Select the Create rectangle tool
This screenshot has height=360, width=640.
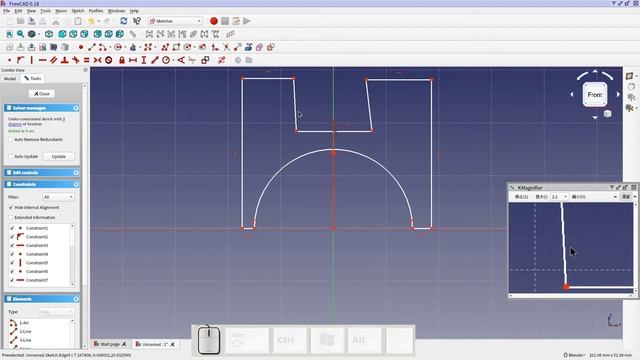(x=176, y=47)
